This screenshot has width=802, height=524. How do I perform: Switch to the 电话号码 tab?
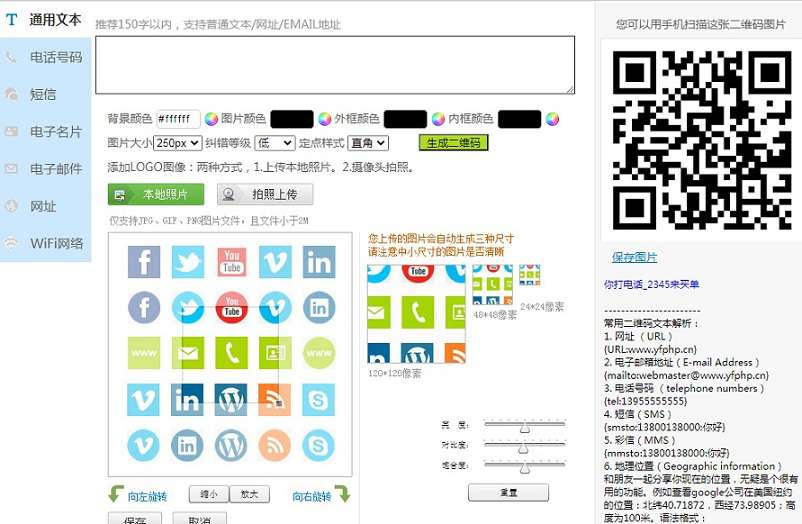click(45, 57)
